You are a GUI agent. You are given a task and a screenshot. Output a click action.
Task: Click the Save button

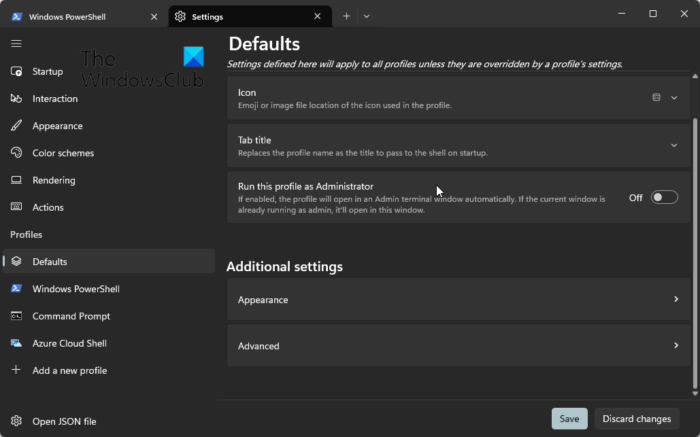[x=569, y=418]
